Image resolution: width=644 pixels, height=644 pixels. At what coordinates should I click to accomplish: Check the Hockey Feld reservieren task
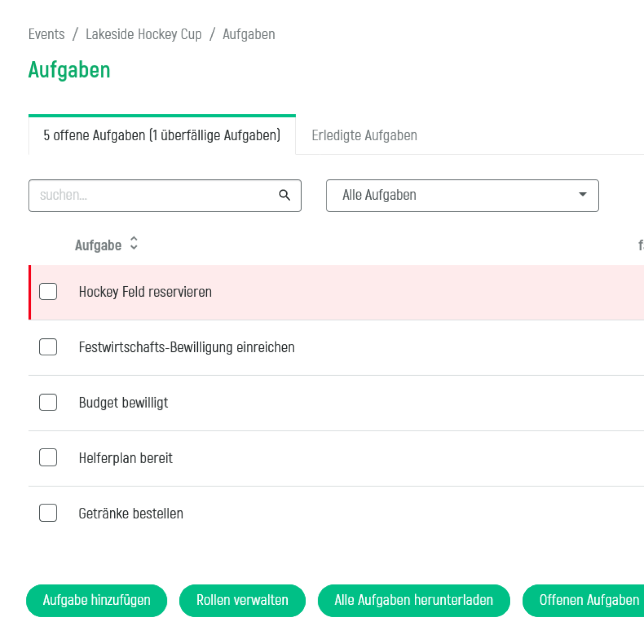(48, 292)
